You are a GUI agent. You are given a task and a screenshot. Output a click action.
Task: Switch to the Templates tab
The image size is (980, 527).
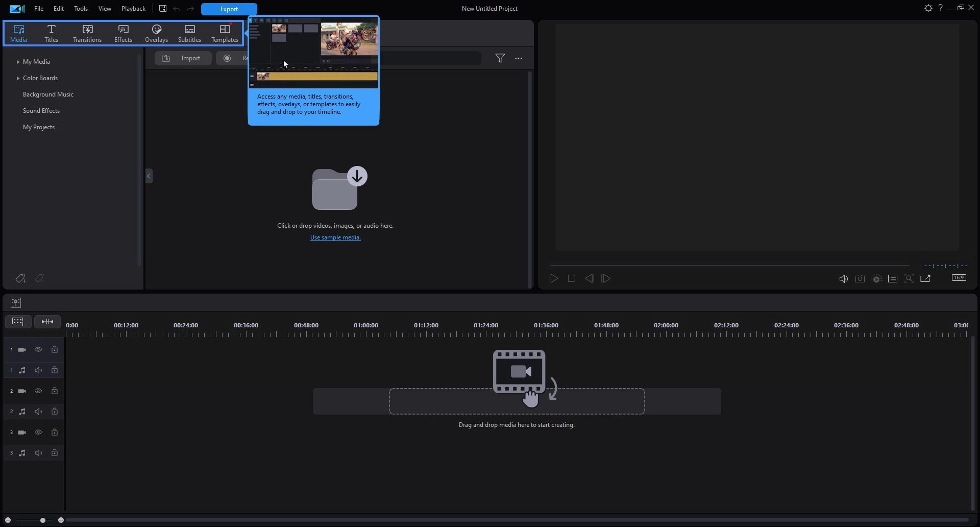click(x=225, y=33)
